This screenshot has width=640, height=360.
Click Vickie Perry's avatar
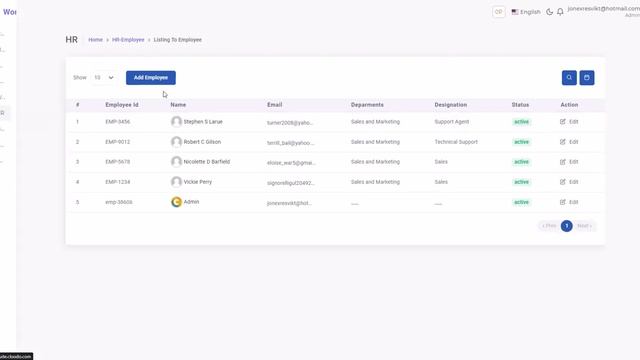(x=176, y=182)
